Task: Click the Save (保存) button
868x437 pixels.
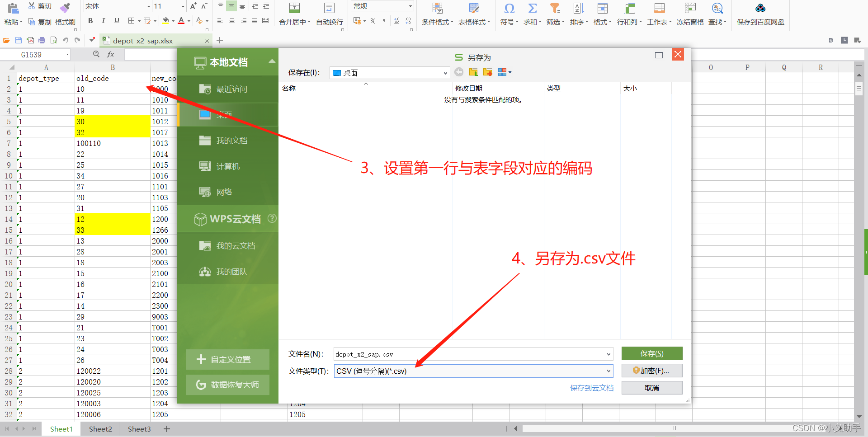Action: click(x=652, y=353)
